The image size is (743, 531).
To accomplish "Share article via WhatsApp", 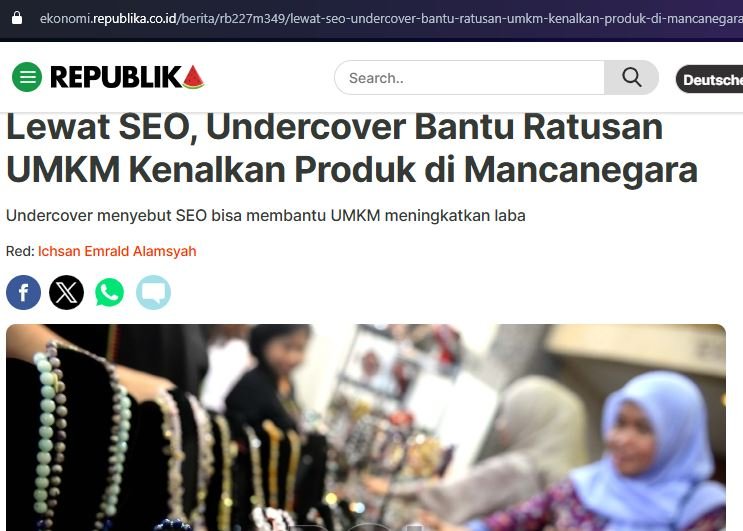I will (109, 292).
